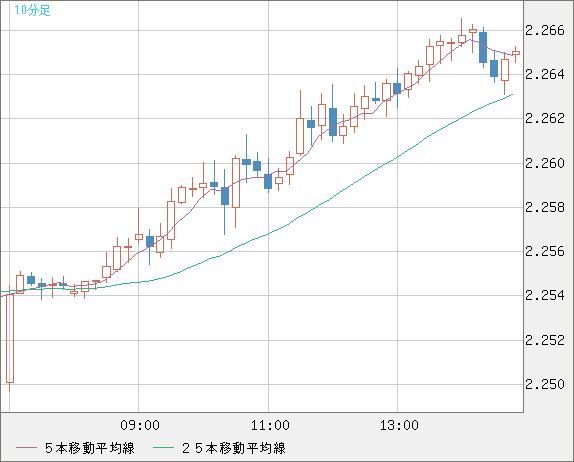Click the 2.264 price axis label
The image size is (574, 462).
click(x=545, y=74)
